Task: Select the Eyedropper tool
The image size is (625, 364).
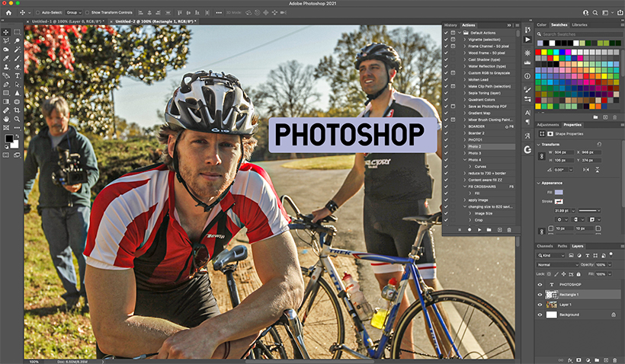Action: (x=6, y=58)
